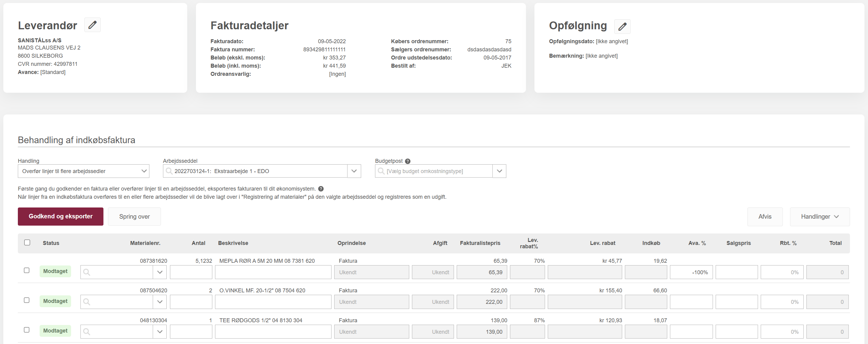This screenshot has width=868, height=344.
Task: Edit the Leverandør details with pencil icon
Action: [92, 25]
